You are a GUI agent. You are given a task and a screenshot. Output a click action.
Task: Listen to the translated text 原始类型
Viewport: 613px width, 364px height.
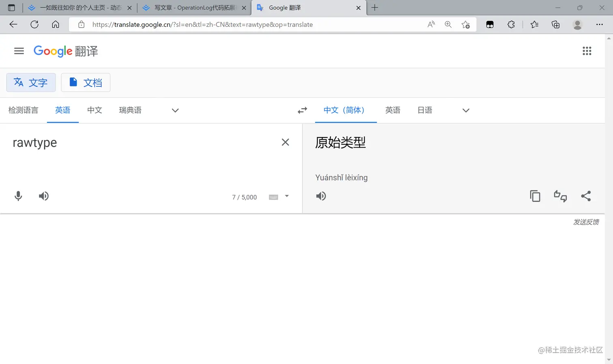pyautogui.click(x=321, y=196)
